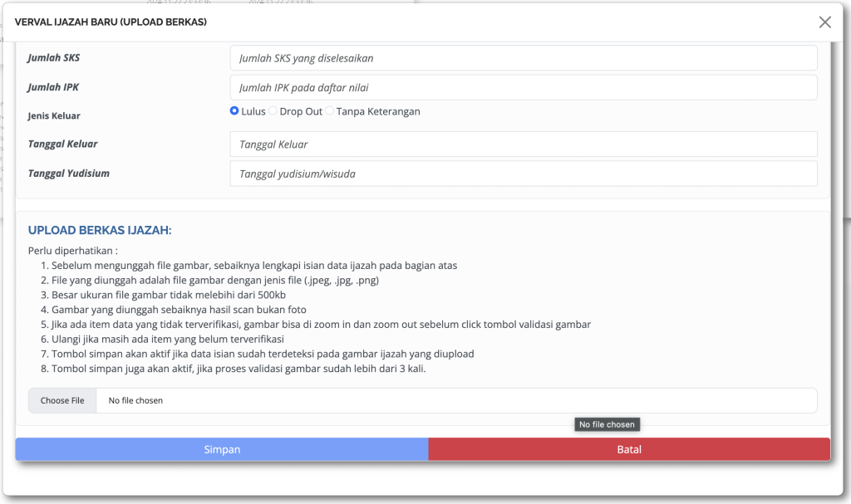The width and height of the screenshot is (851, 504).
Task: Open the Tanggal Keluar date field
Action: click(x=523, y=144)
